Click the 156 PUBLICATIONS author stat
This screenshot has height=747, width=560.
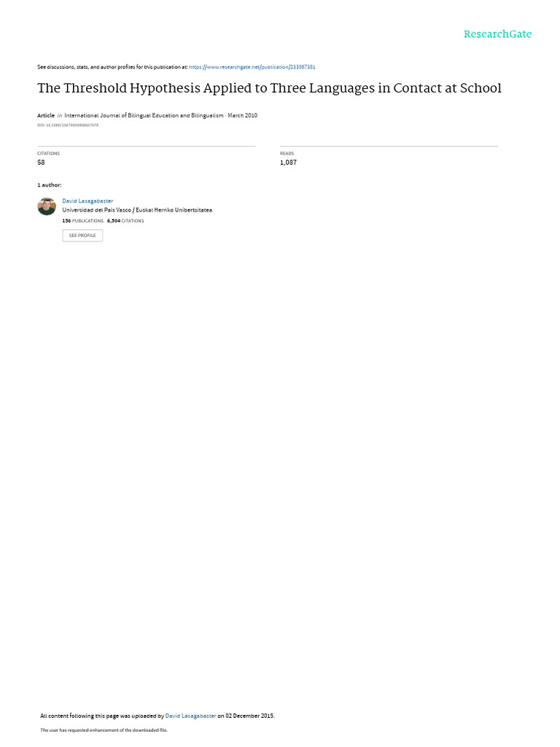pyautogui.click(x=83, y=221)
